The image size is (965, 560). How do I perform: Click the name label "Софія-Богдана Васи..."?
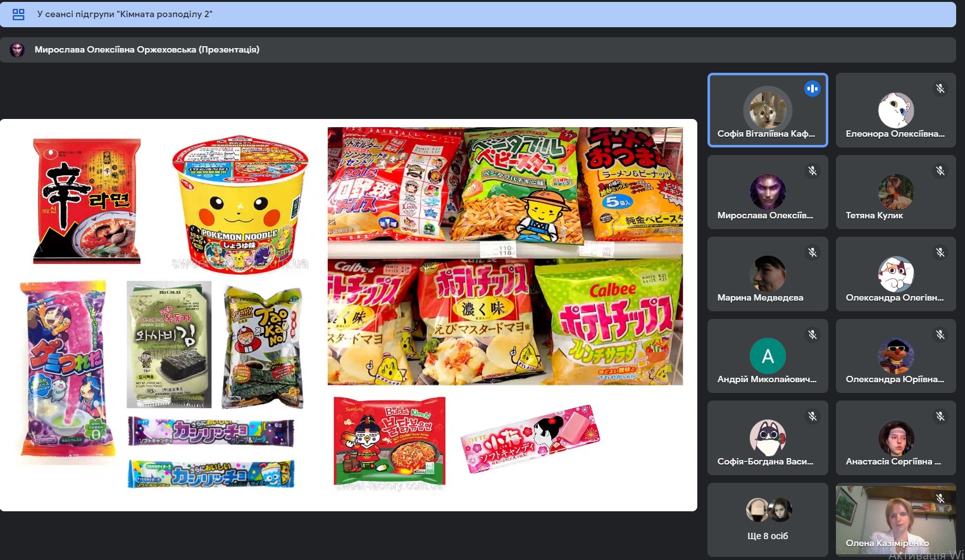[x=765, y=461]
